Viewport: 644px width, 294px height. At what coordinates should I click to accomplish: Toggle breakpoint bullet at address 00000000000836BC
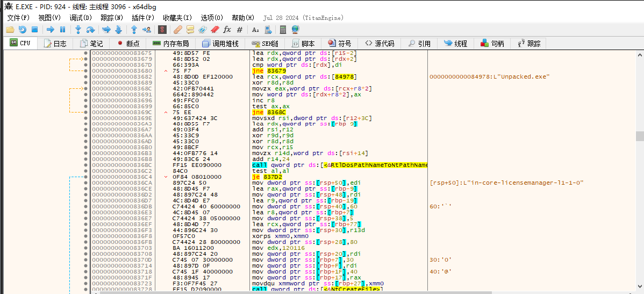point(85,165)
